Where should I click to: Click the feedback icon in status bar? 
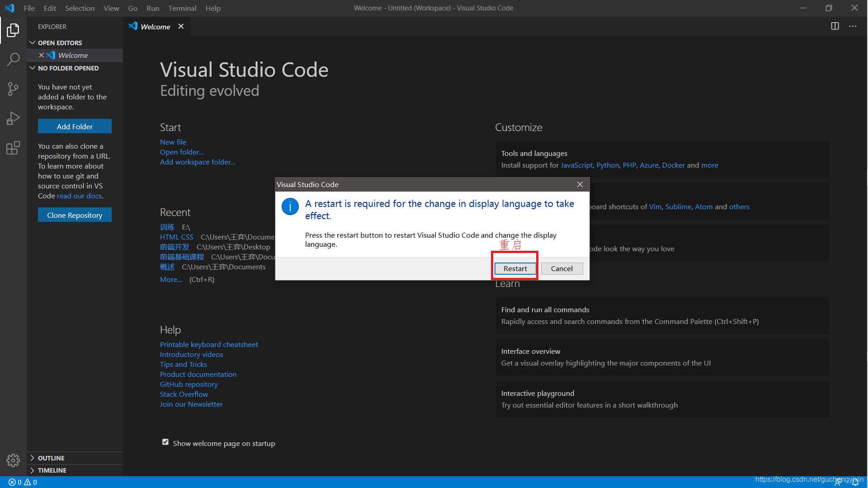(x=838, y=482)
